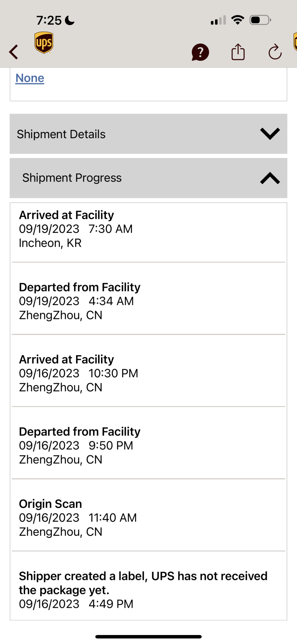The image size is (297, 644).
Task: Select the Origin Scan entry
Action: pos(148,517)
